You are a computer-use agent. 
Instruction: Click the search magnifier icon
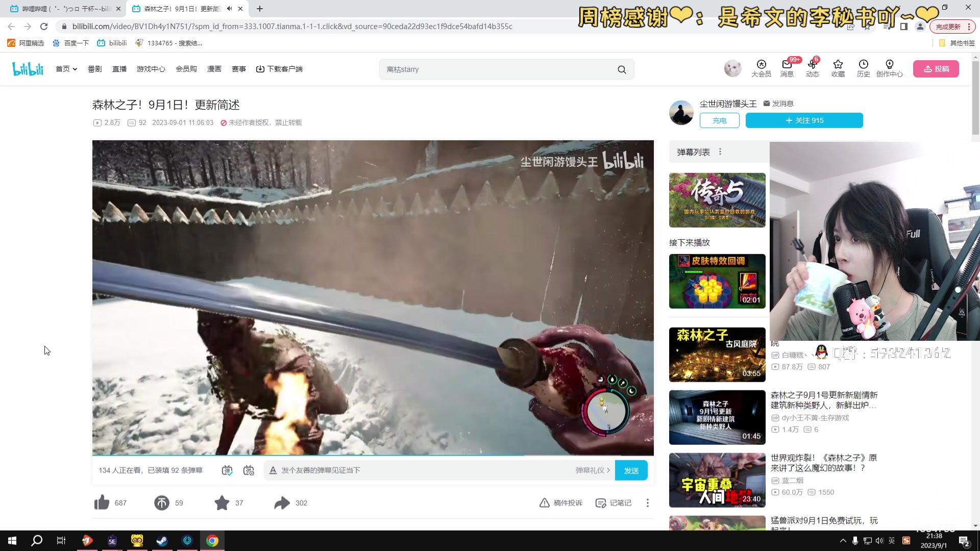622,69
